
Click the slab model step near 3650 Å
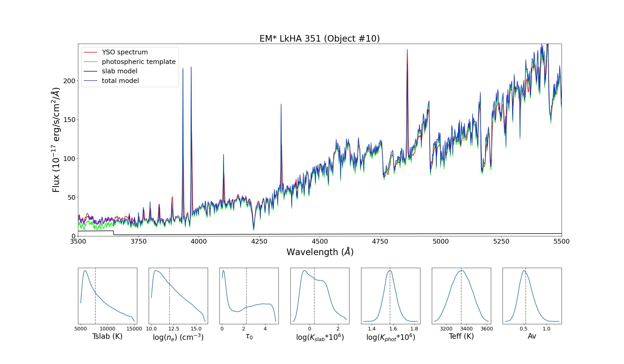click(x=114, y=233)
